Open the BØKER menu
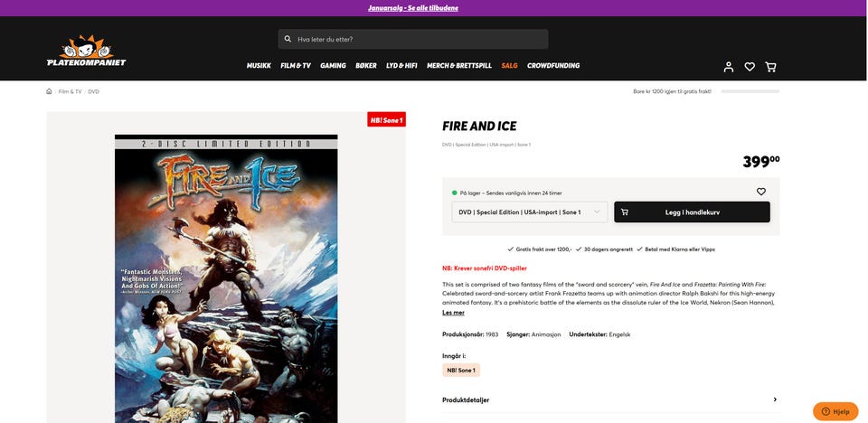This screenshot has height=423, width=868. (366, 65)
